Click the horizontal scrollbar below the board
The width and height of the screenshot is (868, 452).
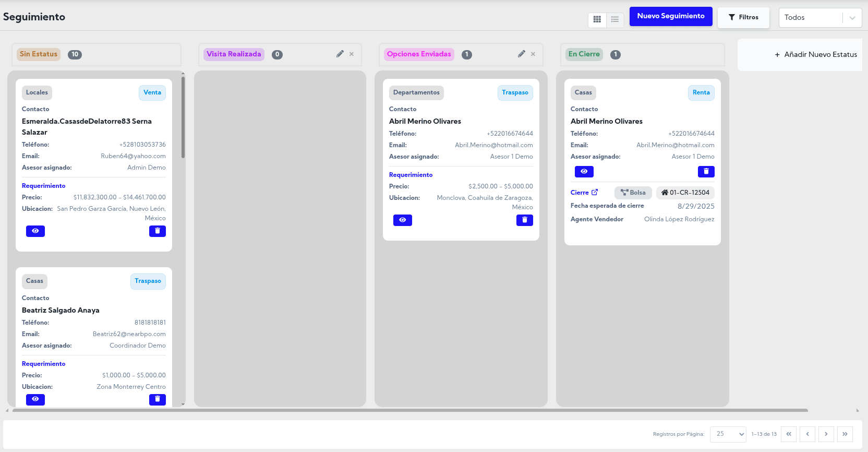tap(410, 410)
